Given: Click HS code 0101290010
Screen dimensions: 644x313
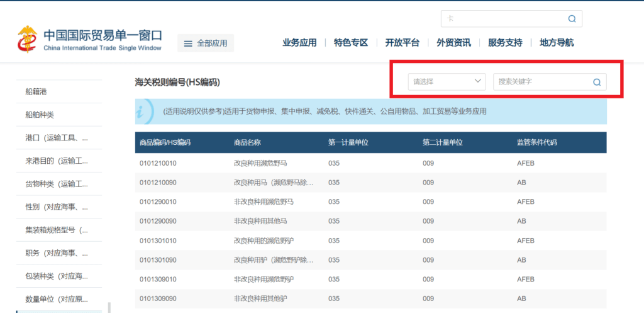Looking at the screenshot, I should [x=158, y=202].
